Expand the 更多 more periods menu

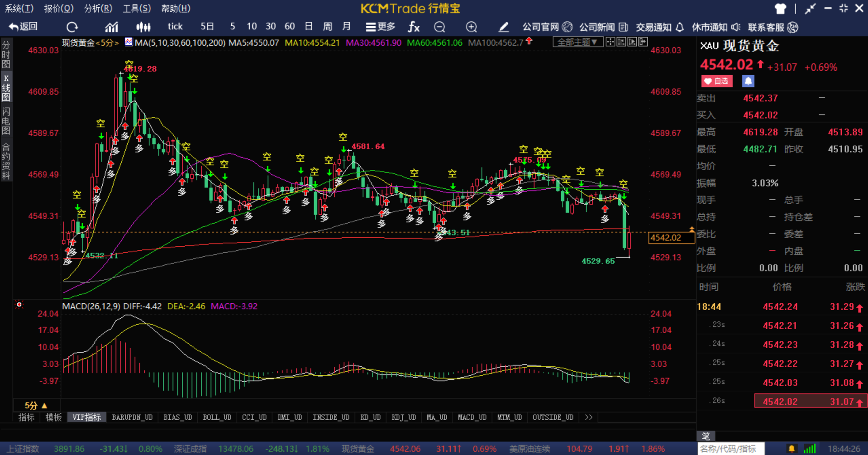coord(381,27)
